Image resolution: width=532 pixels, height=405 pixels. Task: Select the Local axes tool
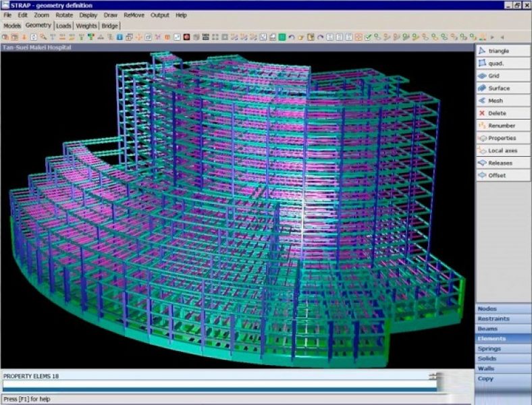point(502,151)
